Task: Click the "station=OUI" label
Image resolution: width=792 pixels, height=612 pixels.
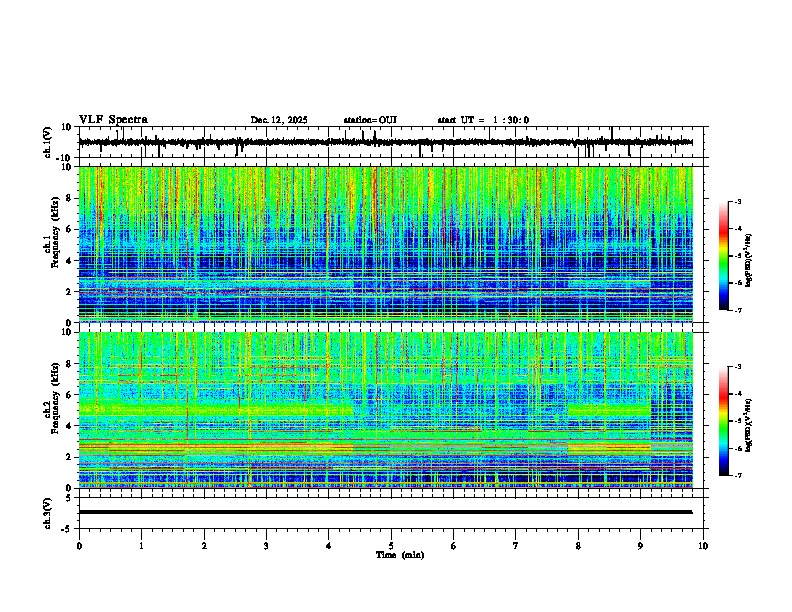Action: (x=370, y=120)
